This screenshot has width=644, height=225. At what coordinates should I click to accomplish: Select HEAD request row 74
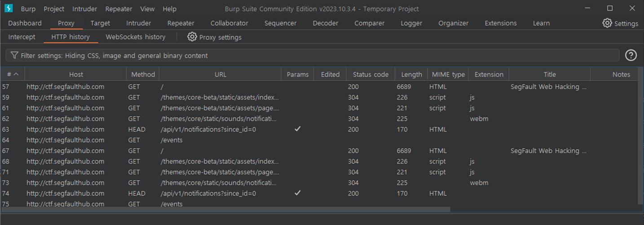(319, 194)
